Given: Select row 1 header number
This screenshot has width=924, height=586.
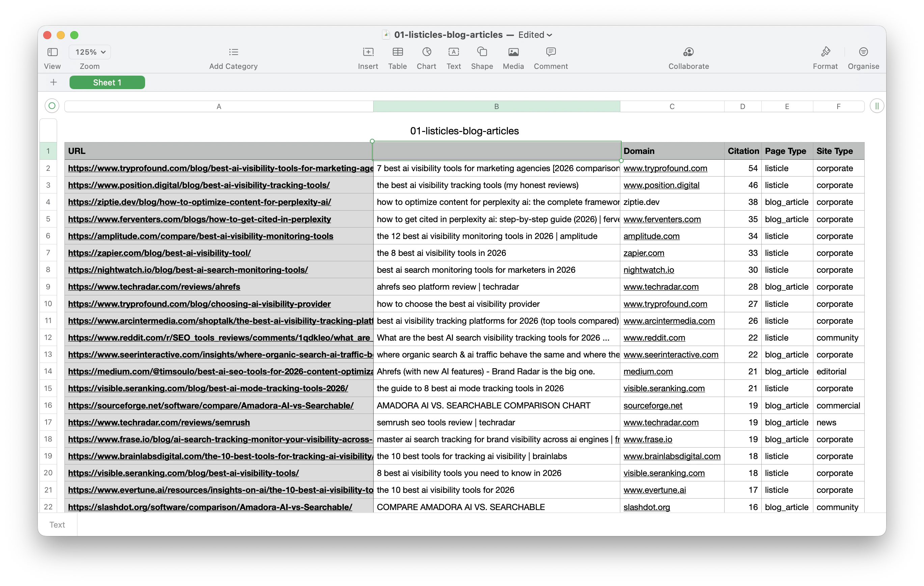Looking at the screenshot, I should [x=48, y=151].
